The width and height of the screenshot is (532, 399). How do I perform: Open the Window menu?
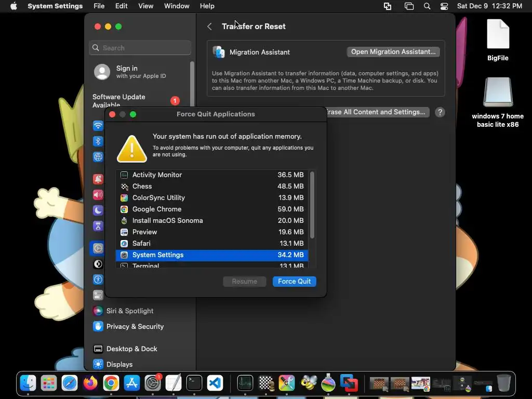pos(177,6)
